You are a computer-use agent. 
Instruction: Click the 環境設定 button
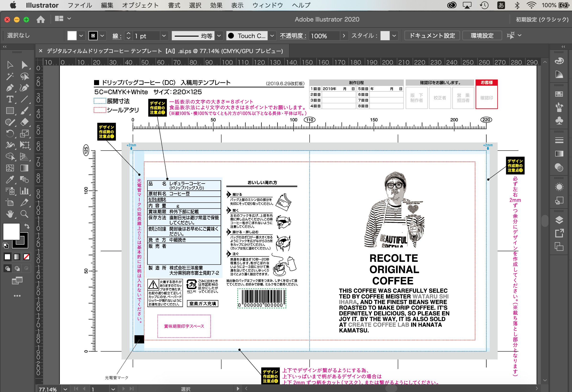click(x=482, y=36)
